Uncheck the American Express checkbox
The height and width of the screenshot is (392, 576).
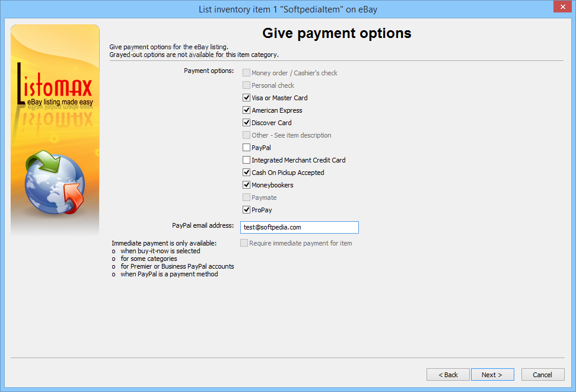pos(247,110)
